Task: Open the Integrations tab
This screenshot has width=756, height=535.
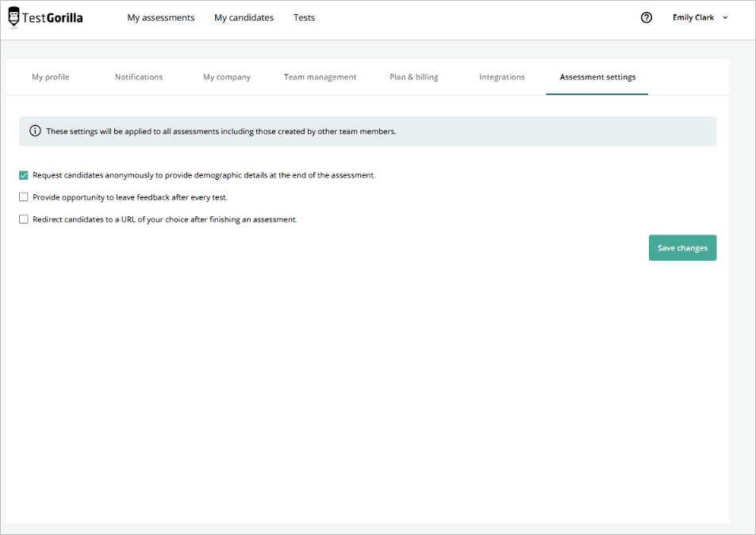Action: coord(502,77)
